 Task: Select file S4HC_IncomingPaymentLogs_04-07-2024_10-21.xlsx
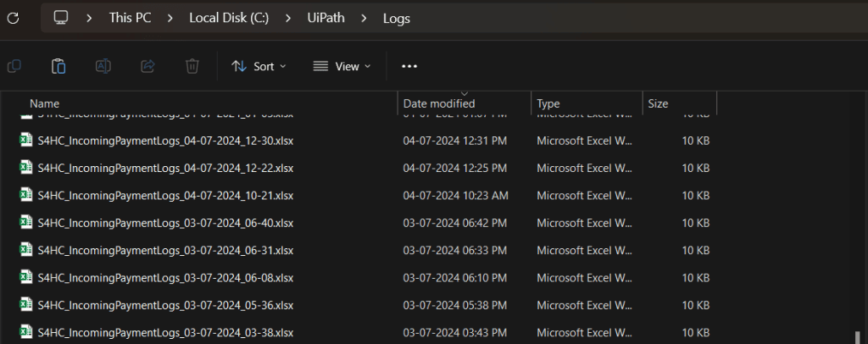(165, 195)
